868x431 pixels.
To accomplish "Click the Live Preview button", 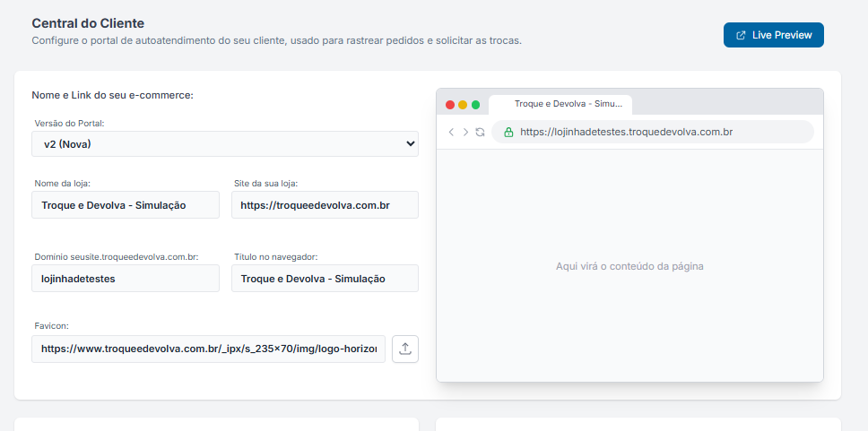I will point(773,35).
